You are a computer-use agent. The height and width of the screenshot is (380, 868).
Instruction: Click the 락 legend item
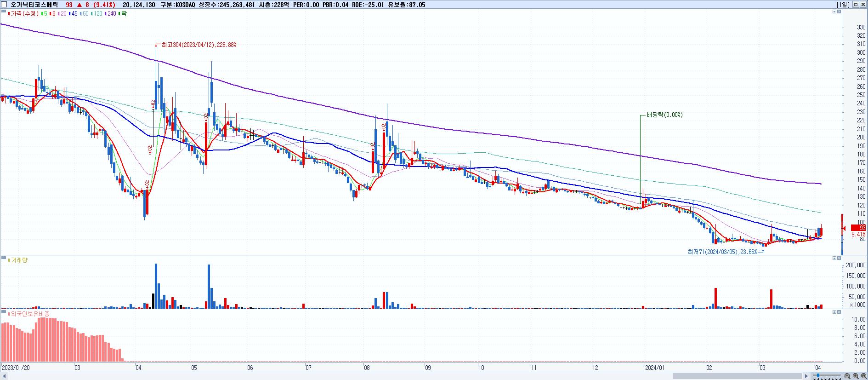pos(123,14)
